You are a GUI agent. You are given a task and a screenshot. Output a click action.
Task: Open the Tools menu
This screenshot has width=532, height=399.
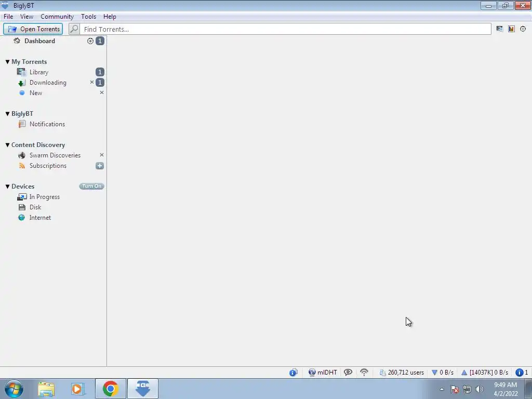[88, 16]
